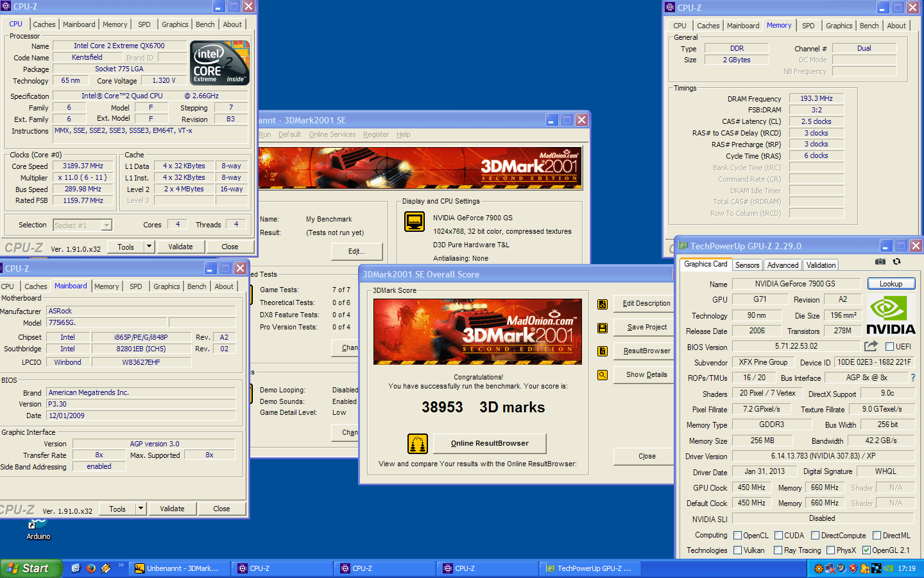
Task: Open the Register menu in 3DMark
Action: tap(376, 135)
